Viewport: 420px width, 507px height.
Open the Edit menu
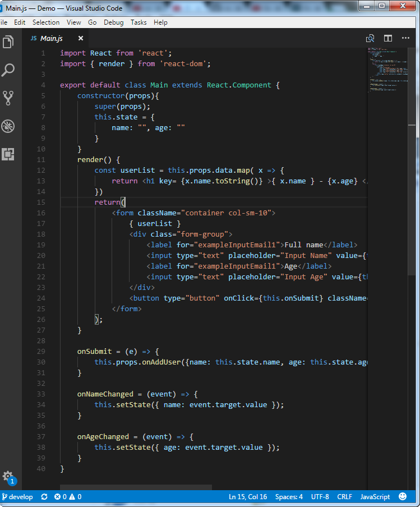click(x=20, y=22)
